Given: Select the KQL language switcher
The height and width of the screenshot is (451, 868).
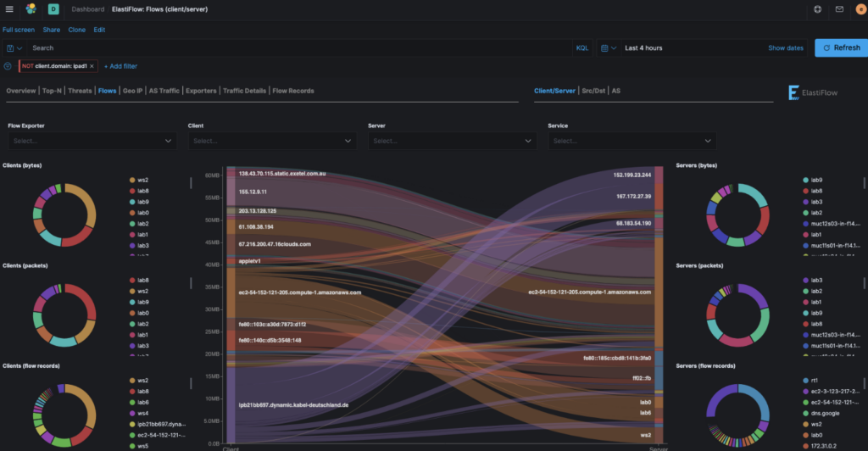Looking at the screenshot, I should tap(581, 48).
